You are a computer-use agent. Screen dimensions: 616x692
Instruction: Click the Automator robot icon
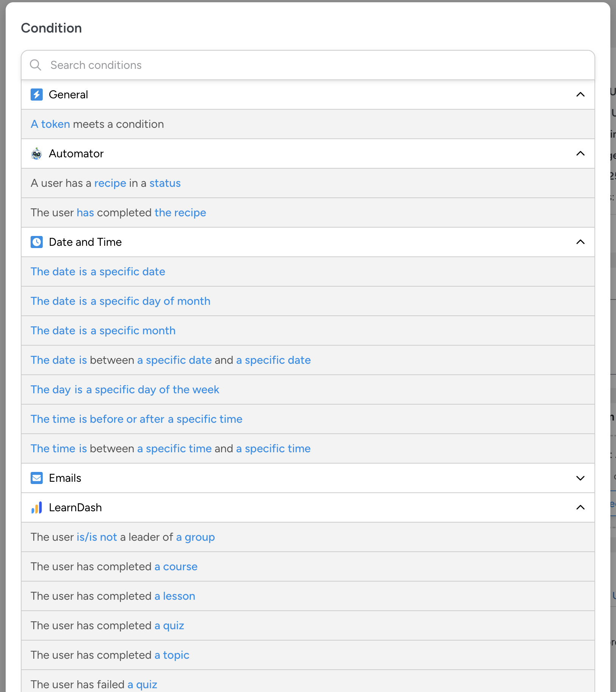(37, 154)
